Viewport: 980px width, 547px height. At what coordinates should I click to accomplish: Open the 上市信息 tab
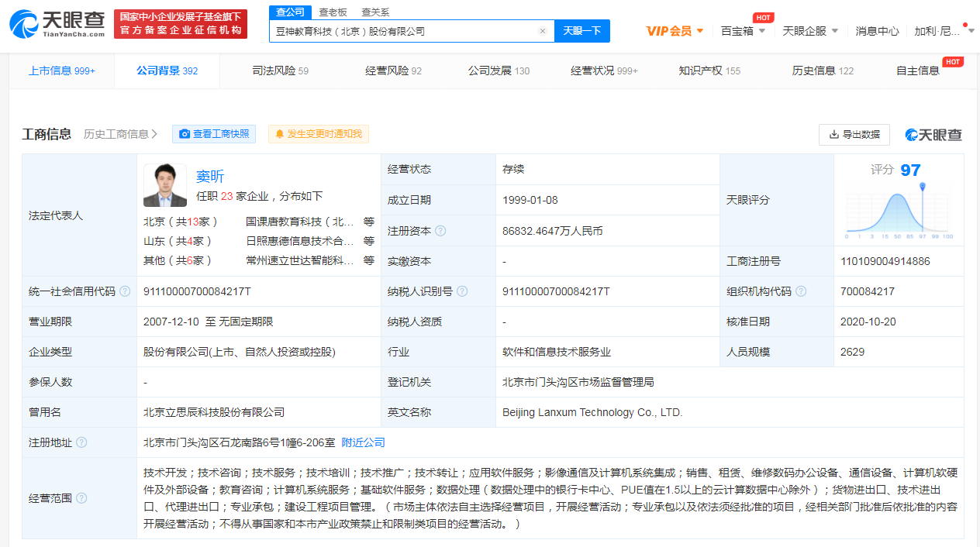coord(62,71)
